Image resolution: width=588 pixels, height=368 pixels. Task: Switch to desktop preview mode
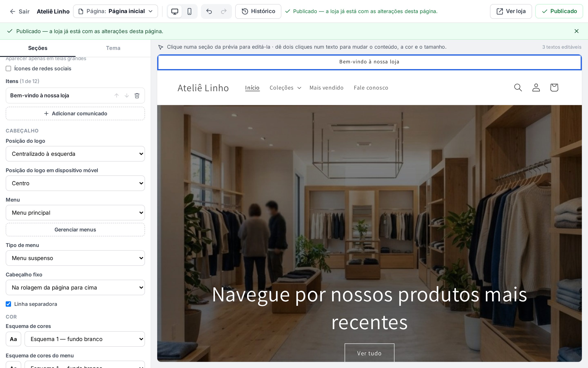[175, 11]
